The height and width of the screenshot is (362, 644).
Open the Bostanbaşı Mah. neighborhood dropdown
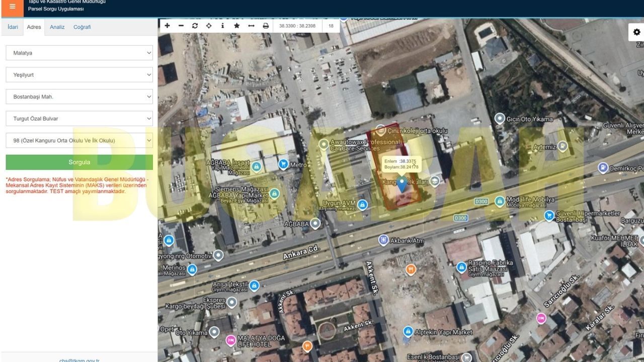(x=79, y=97)
